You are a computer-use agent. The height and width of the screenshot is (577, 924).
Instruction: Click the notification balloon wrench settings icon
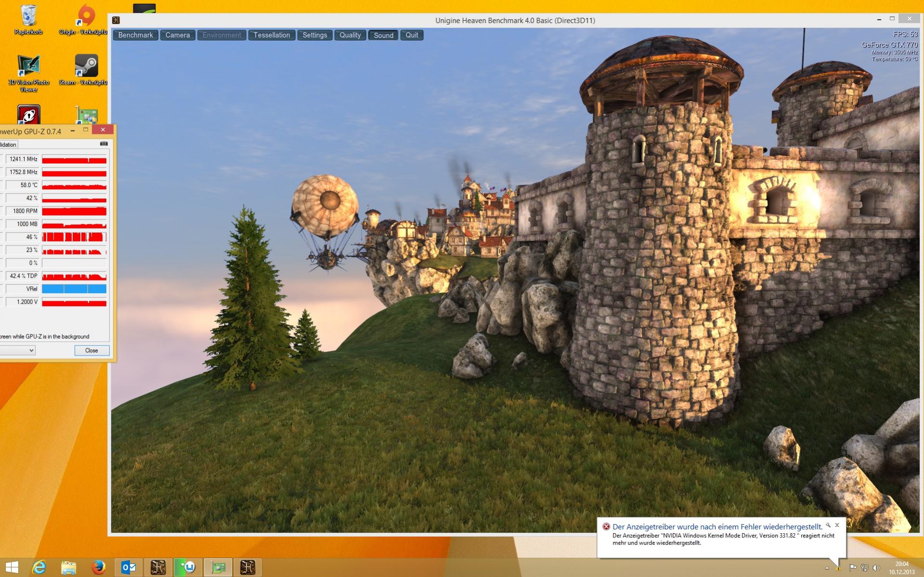pos(828,525)
